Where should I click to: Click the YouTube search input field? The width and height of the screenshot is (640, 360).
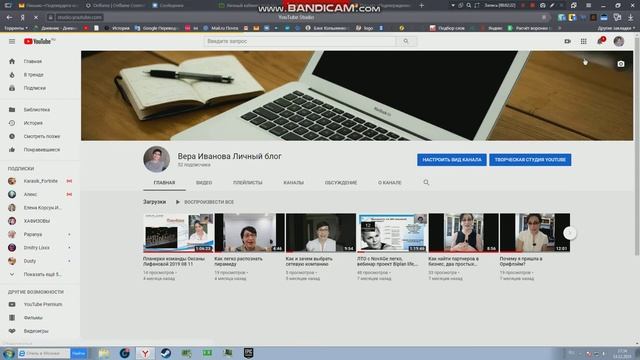tap(300, 41)
